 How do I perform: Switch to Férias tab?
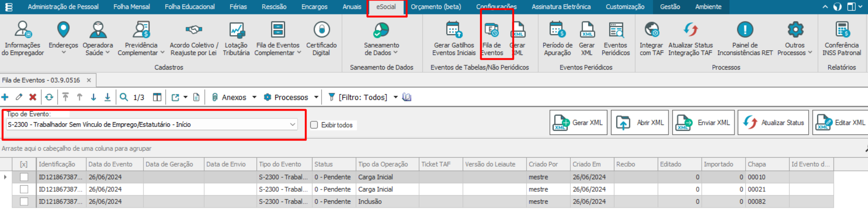click(238, 7)
